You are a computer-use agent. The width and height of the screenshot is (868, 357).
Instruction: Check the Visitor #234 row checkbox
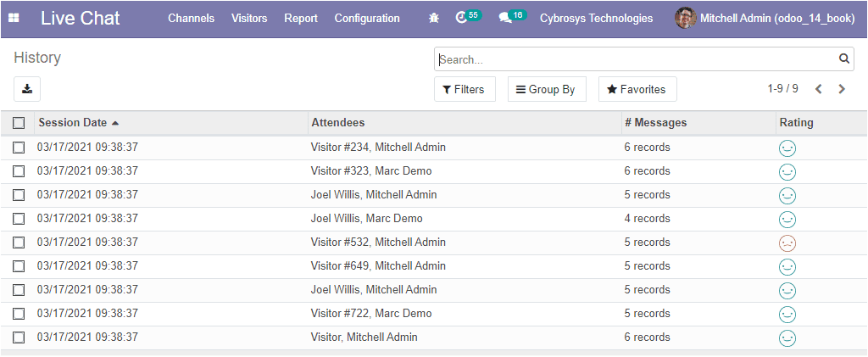click(x=19, y=148)
